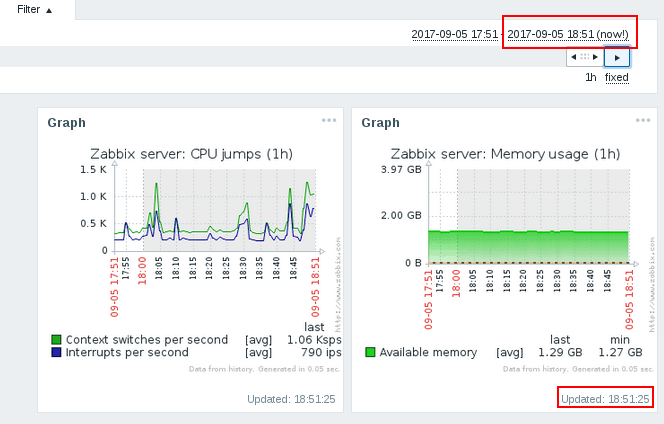This screenshot has width=664, height=424.
Task: Click the Memory usage area chart plot
Action: pos(529,216)
